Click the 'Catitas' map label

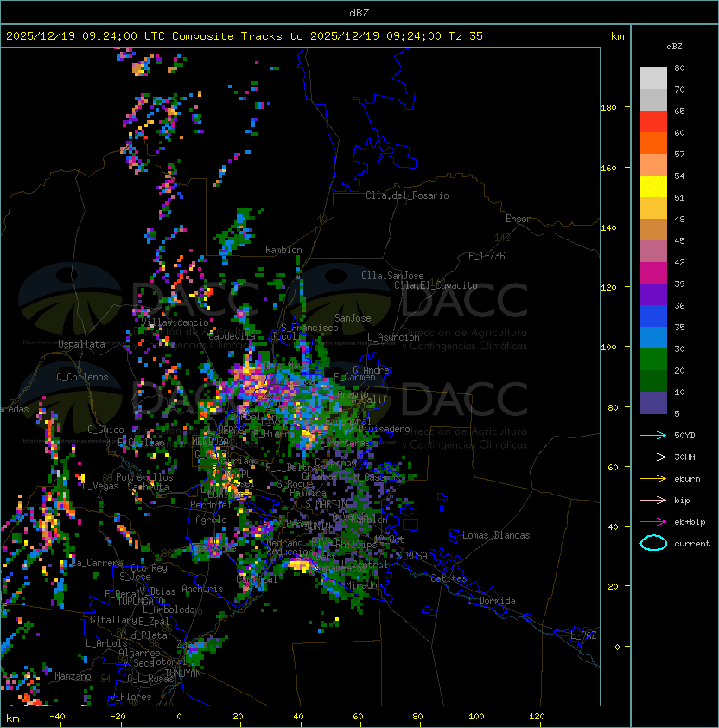(x=449, y=578)
